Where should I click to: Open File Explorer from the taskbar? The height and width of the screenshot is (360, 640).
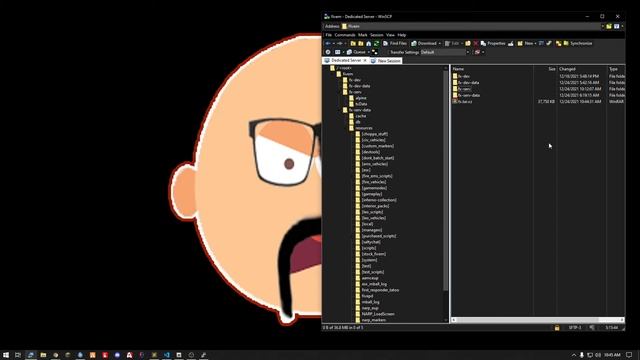(43, 355)
